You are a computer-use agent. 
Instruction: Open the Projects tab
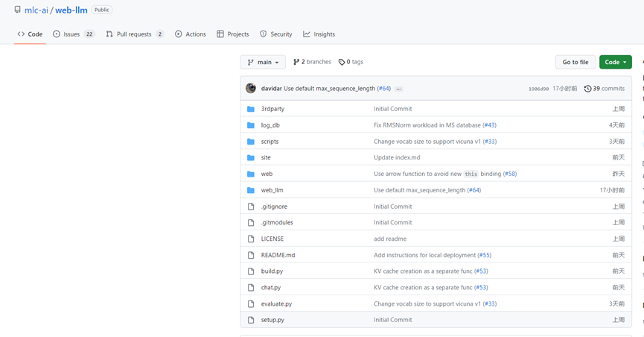click(x=232, y=34)
